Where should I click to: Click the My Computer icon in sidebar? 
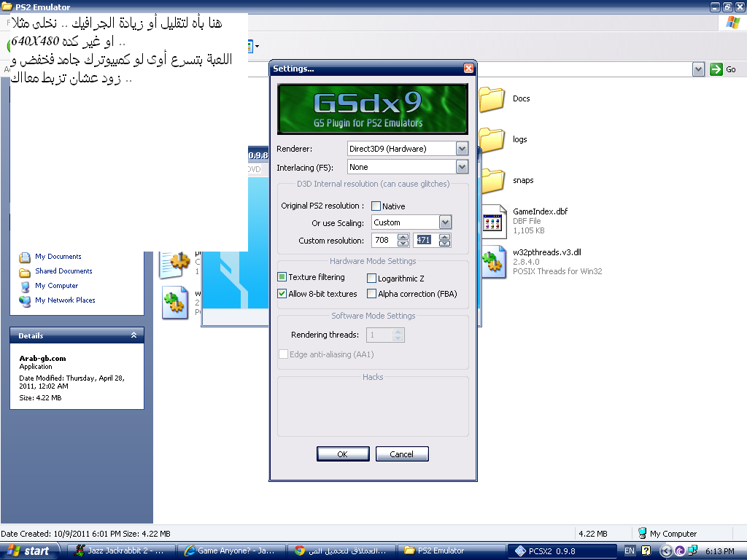tap(25, 286)
